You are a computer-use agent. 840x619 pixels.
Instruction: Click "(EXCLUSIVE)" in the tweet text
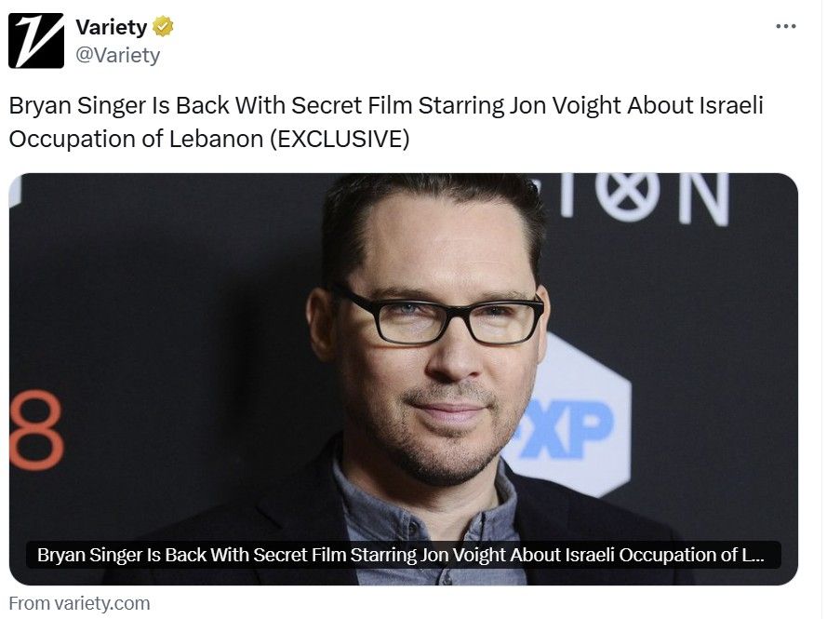tap(340, 139)
